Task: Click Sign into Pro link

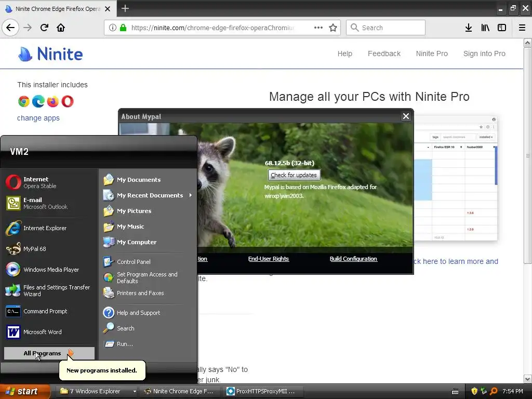Action: (x=484, y=54)
